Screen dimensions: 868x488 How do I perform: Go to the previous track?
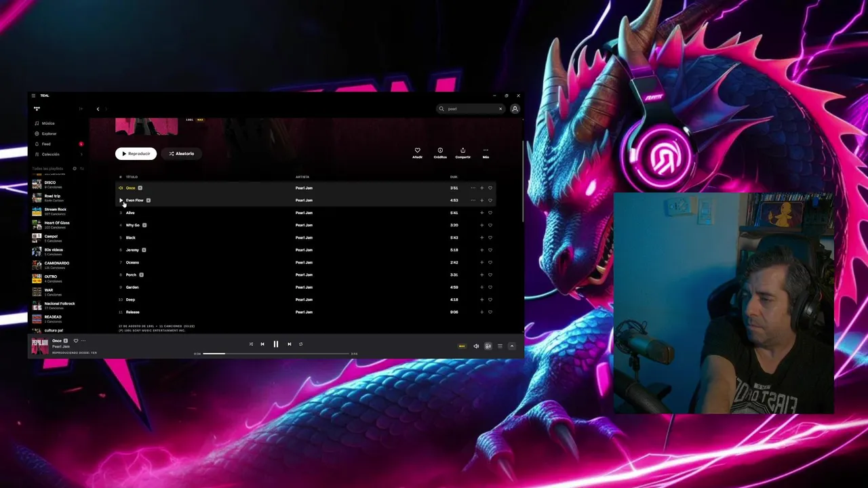tap(262, 344)
